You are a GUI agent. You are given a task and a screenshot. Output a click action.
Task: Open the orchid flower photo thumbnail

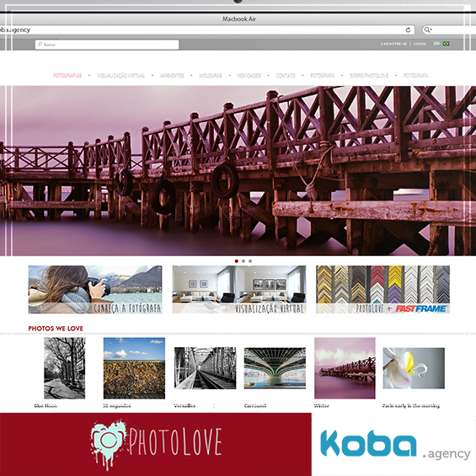coord(414,368)
